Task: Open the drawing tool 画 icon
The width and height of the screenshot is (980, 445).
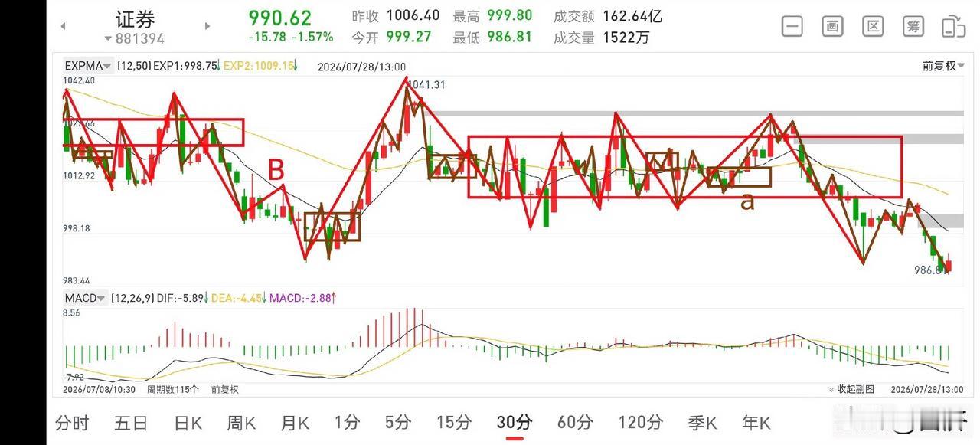Action: [x=833, y=26]
